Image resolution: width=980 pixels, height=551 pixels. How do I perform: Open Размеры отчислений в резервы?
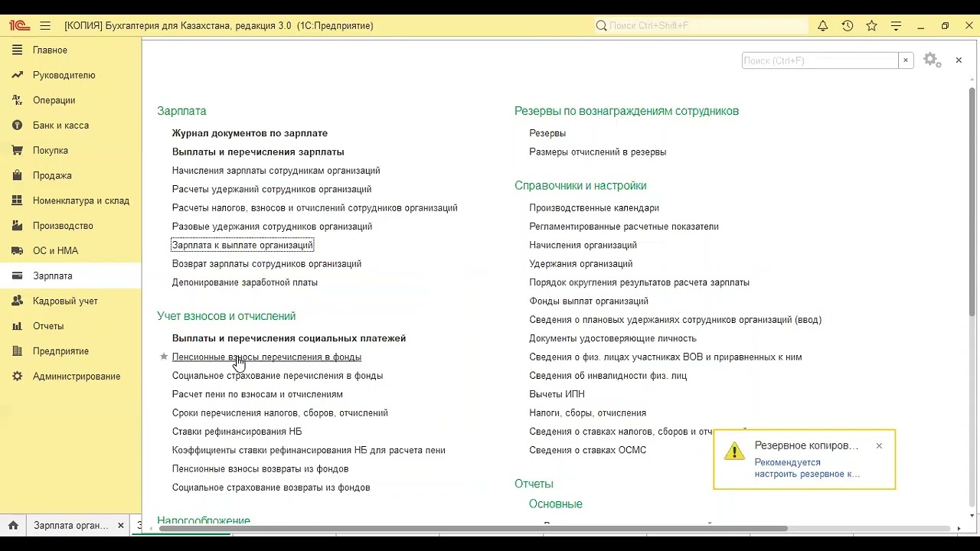pyautogui.click(x=598, y=152)
